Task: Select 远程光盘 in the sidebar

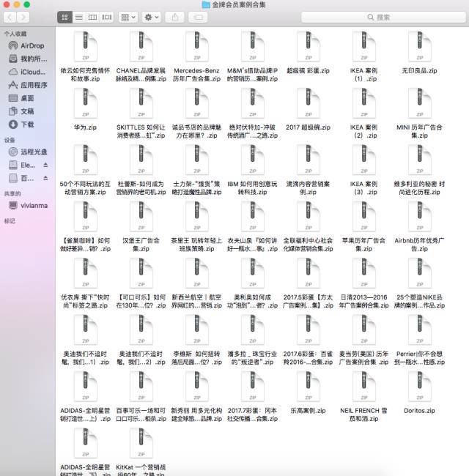Action: point(26,152)
